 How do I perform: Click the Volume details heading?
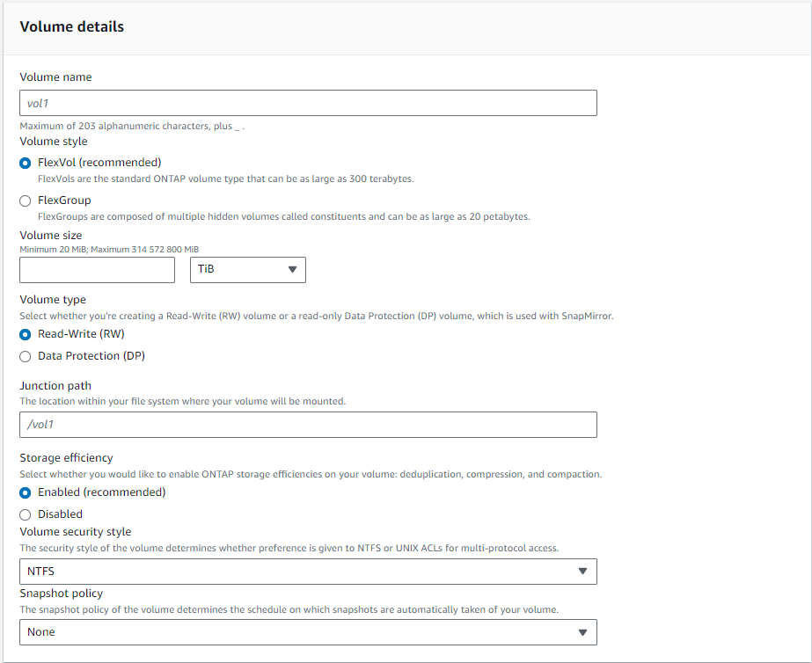pyautogui.click(x=72, y=27)
